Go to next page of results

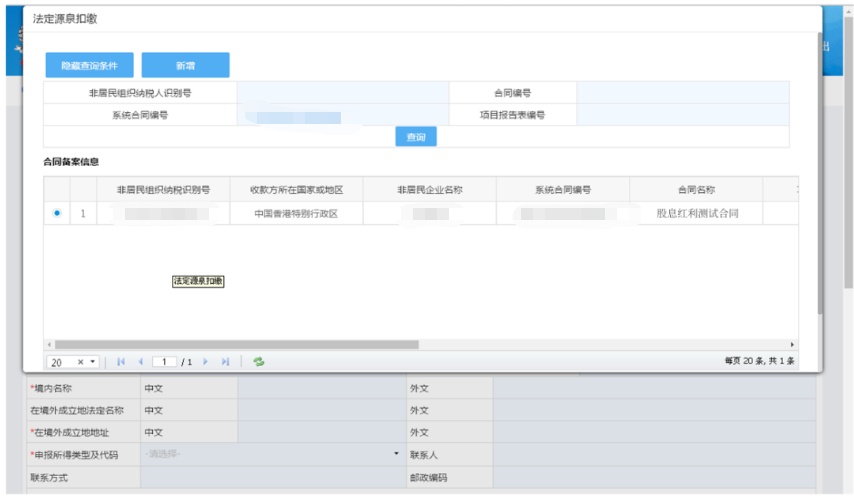point(206,361)
